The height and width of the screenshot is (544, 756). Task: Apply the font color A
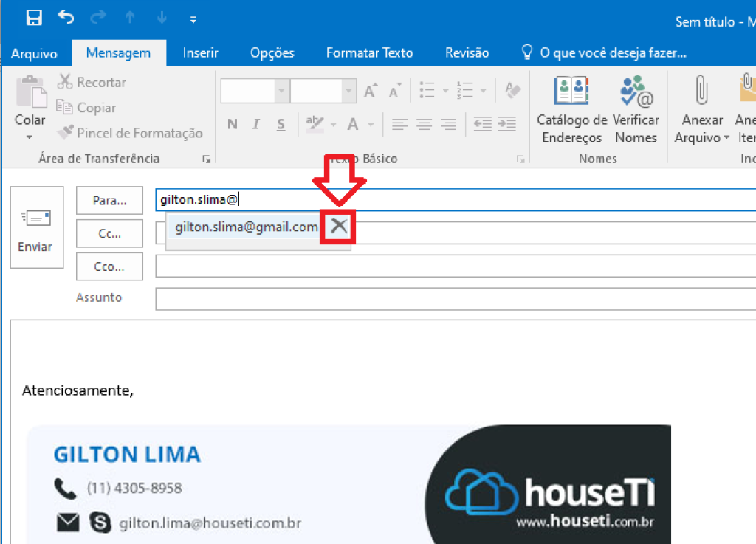(353, 124)
